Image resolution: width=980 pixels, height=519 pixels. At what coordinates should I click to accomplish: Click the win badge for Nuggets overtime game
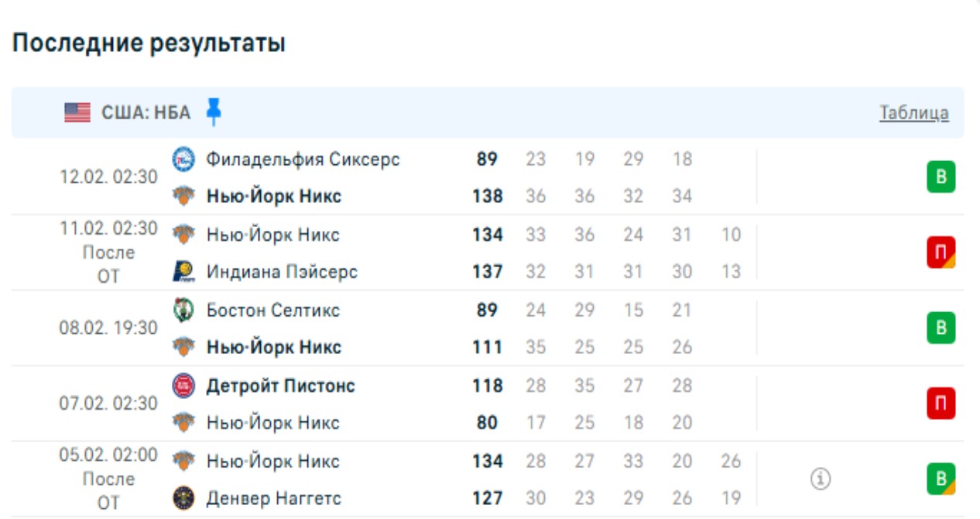coord(941,479)
